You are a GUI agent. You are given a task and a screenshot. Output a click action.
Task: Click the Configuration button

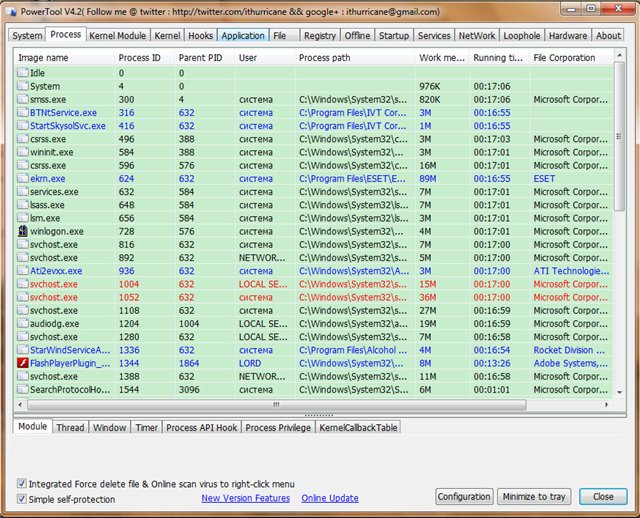(x=464, y=496)
